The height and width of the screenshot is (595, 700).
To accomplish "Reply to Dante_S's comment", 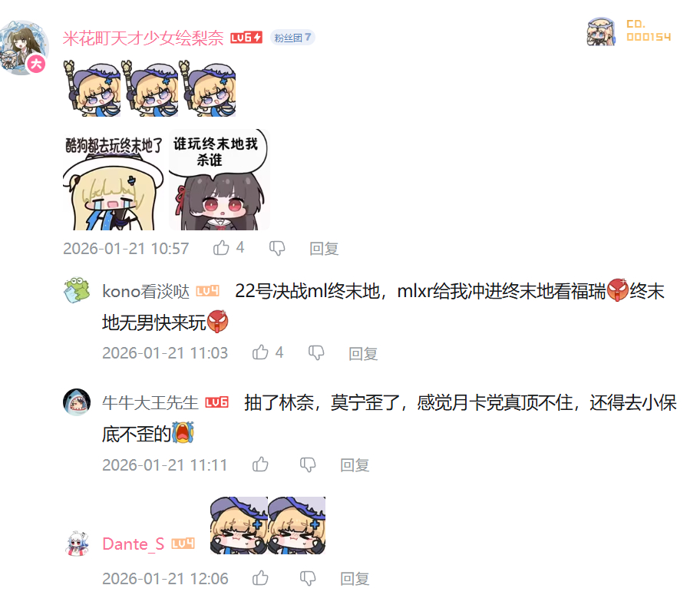I will [355, 578].
